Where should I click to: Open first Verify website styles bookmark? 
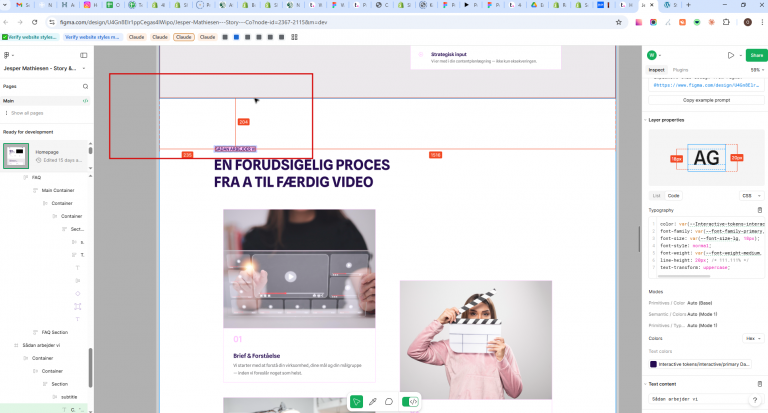(30, 37)
